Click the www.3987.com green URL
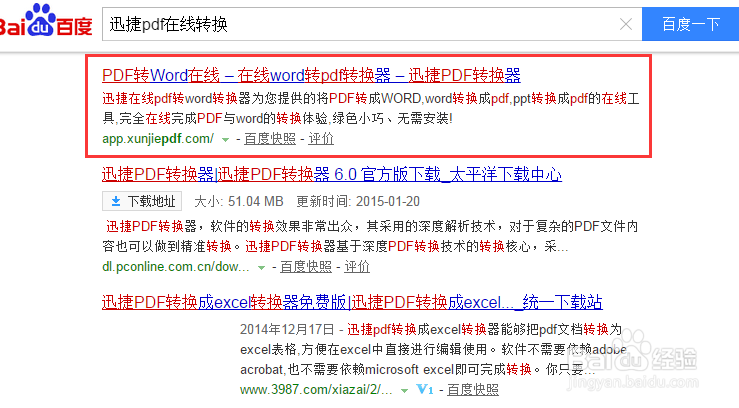Screen dimensions: 739x408 coord(316,390)
